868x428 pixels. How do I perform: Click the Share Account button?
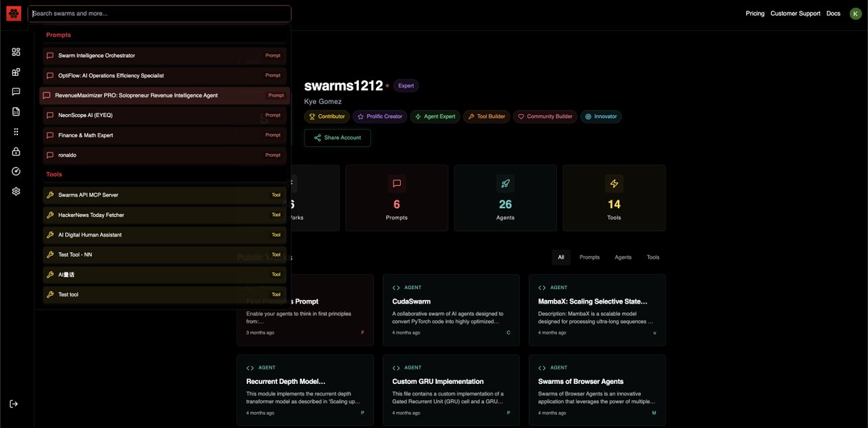click(337, 138)
